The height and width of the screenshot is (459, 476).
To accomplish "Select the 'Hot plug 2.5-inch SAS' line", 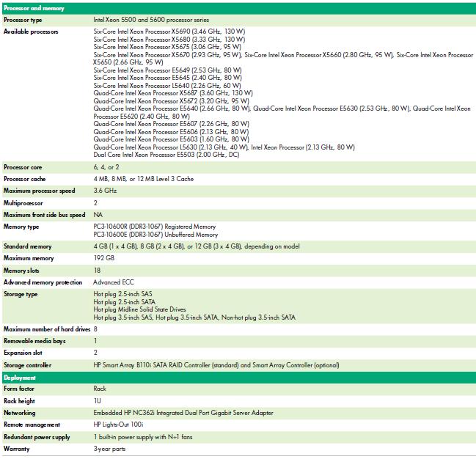I will (x=123, y=294).
